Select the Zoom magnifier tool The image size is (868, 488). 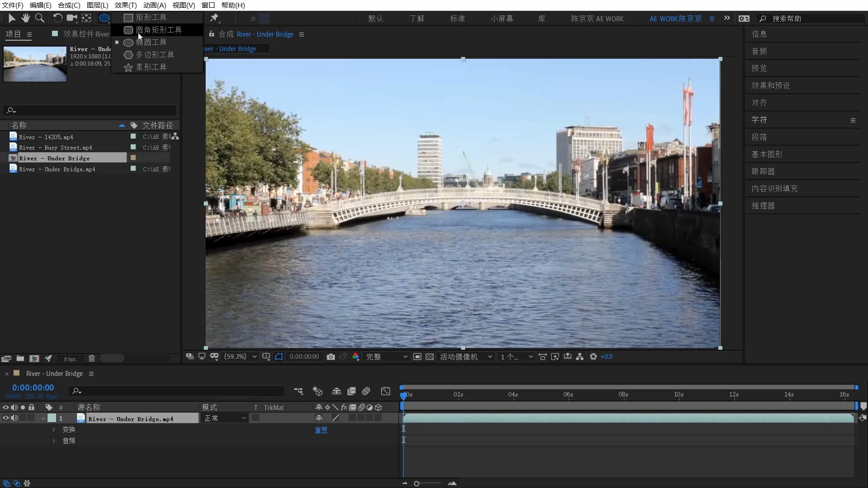tap(40, 18)
